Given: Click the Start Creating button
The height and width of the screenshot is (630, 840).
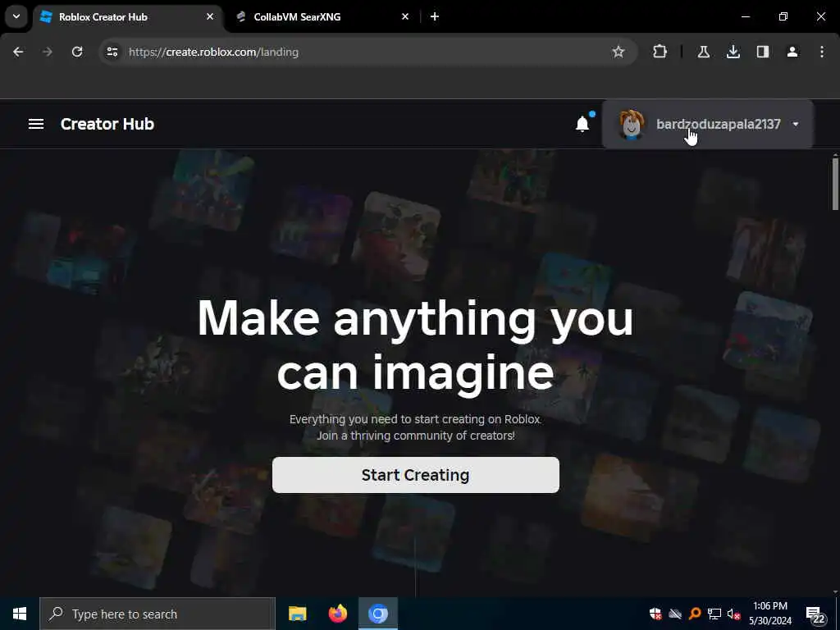Looking at the screenshot, I should point(416,475).
